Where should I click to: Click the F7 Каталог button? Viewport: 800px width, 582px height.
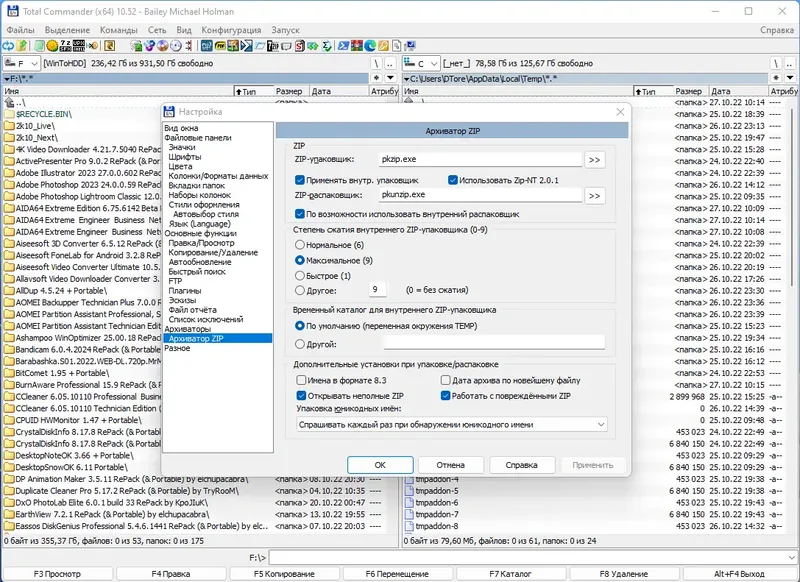(510, 574)
